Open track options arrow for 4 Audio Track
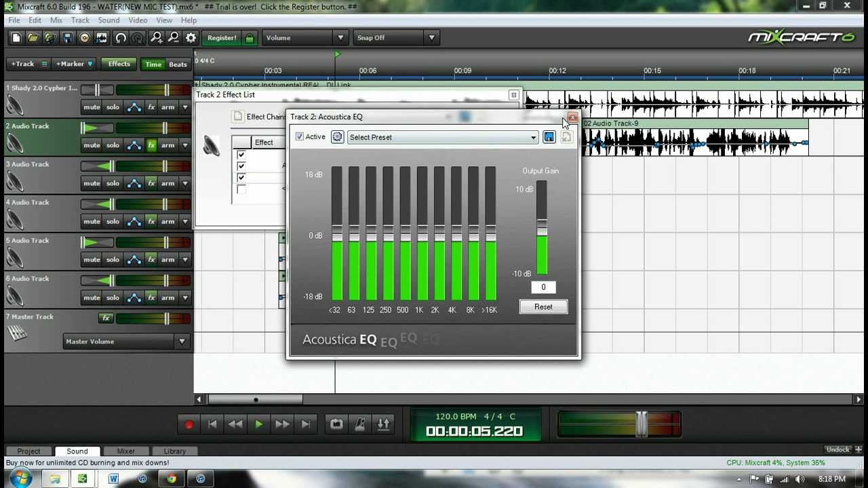868x488 pixels. click(x=184, y=221)
